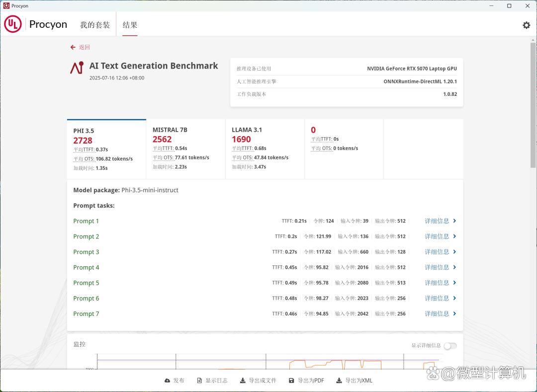This screenshot has width=537, height=392.
Task: Toggle the show detailed info switch
Action: [x=450, y=346]
